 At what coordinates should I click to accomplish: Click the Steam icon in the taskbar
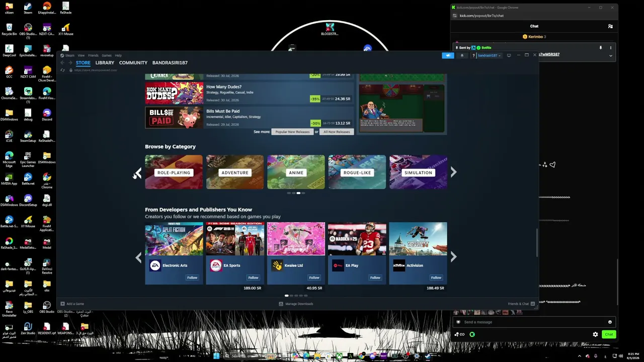(427, 356)
